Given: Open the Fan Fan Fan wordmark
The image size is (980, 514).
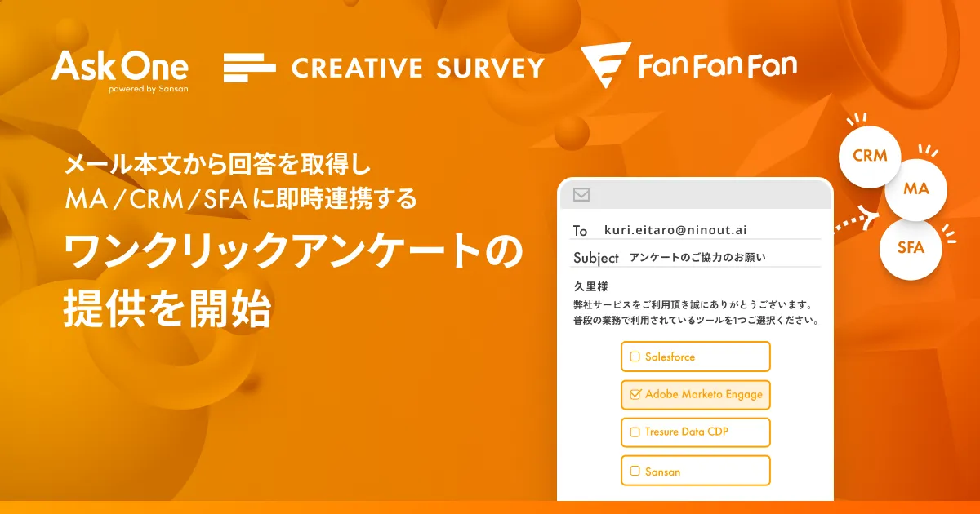Looking at the screenshot, I should coord(718,66).
